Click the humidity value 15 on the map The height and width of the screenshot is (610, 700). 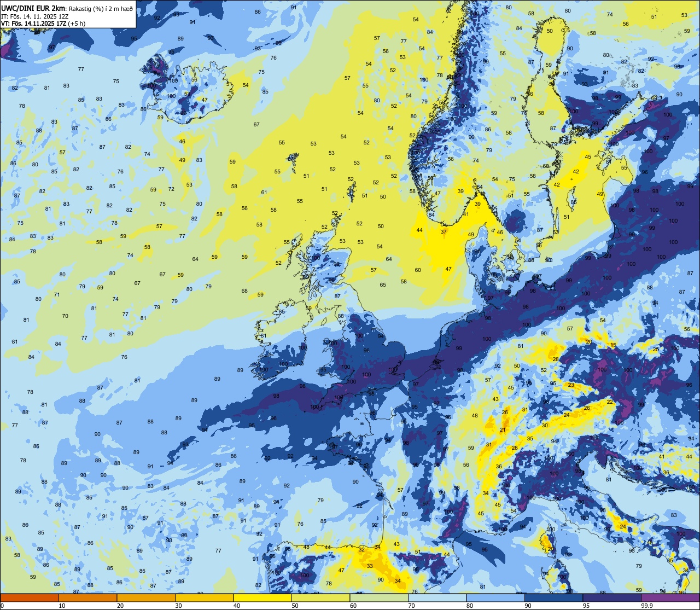tap(614, 345)
